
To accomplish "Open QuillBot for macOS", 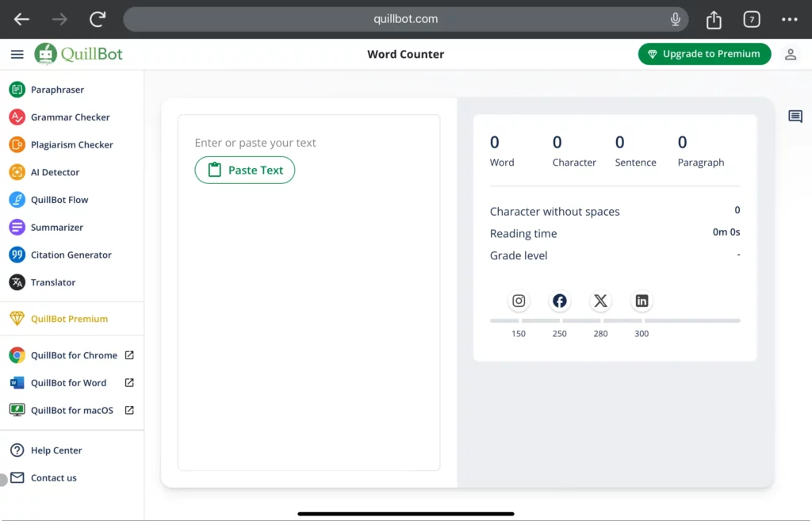I will (x=72, y=410).
